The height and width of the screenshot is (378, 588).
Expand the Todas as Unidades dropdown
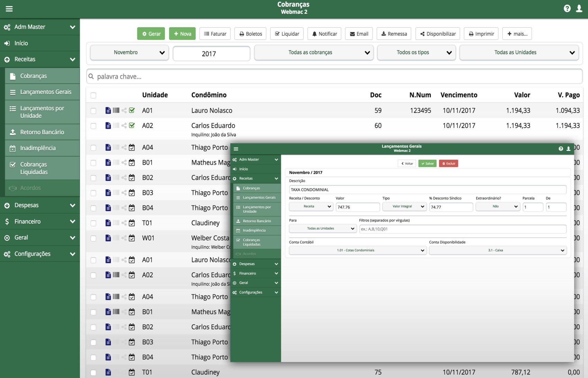(x=519, y=53)
